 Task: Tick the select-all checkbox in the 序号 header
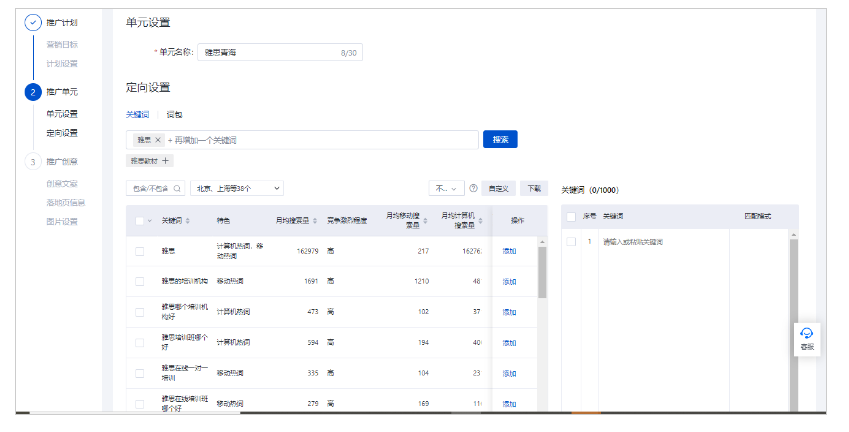point(571,216)
